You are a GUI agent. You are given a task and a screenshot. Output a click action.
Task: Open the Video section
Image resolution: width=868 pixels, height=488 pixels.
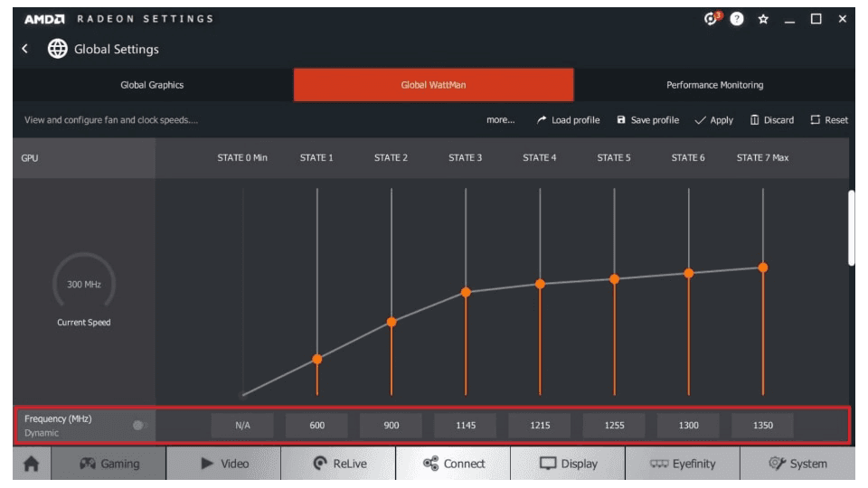(223, 463)
